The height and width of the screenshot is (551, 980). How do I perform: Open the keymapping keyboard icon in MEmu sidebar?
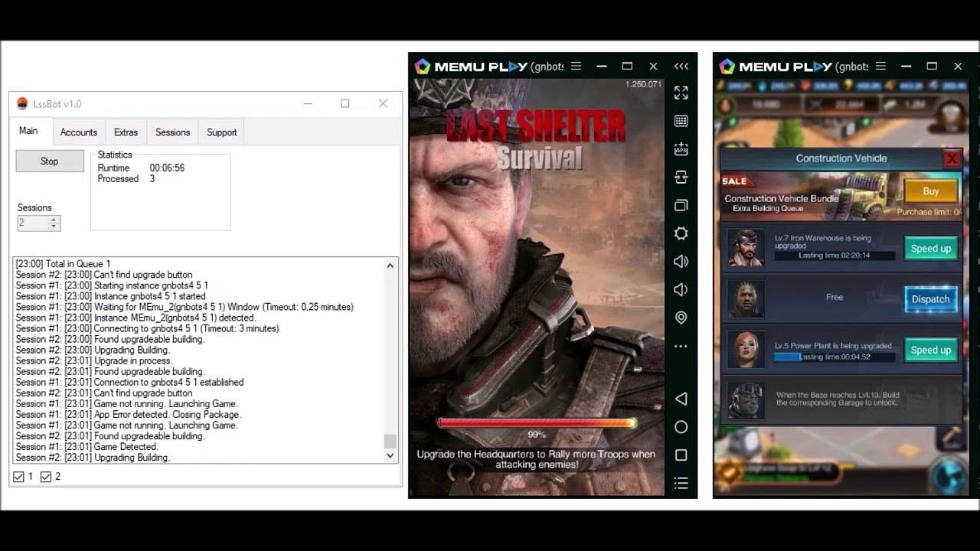click(x=681, y=121)
